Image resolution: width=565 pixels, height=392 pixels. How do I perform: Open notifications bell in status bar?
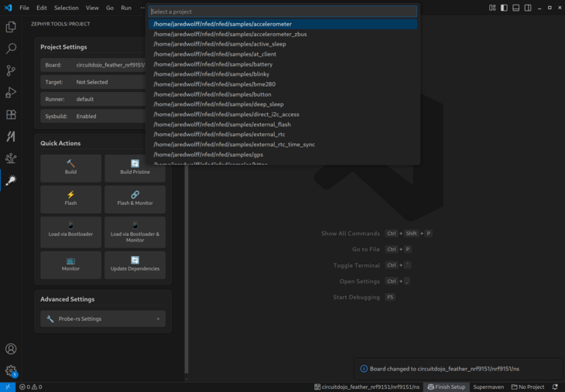tap(555, 387)
